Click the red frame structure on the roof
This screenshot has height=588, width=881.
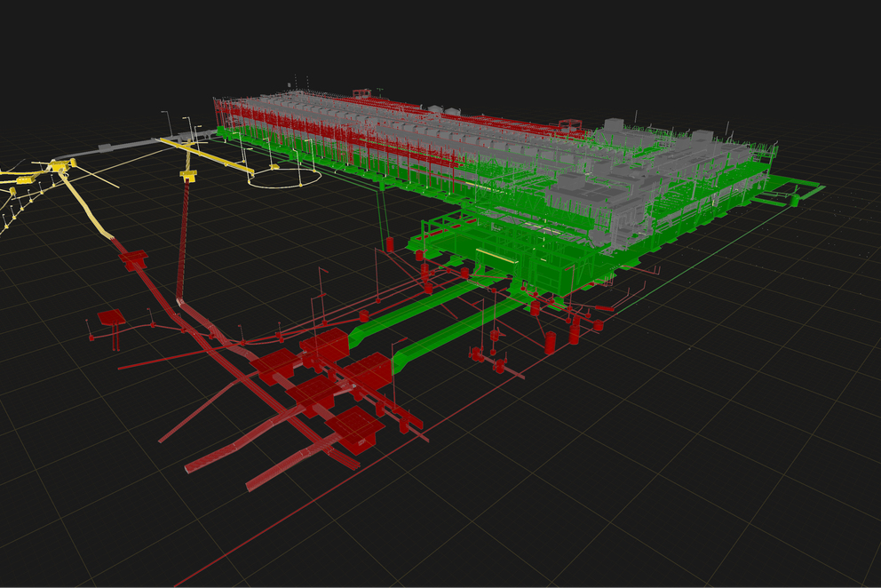pos(361,92)
